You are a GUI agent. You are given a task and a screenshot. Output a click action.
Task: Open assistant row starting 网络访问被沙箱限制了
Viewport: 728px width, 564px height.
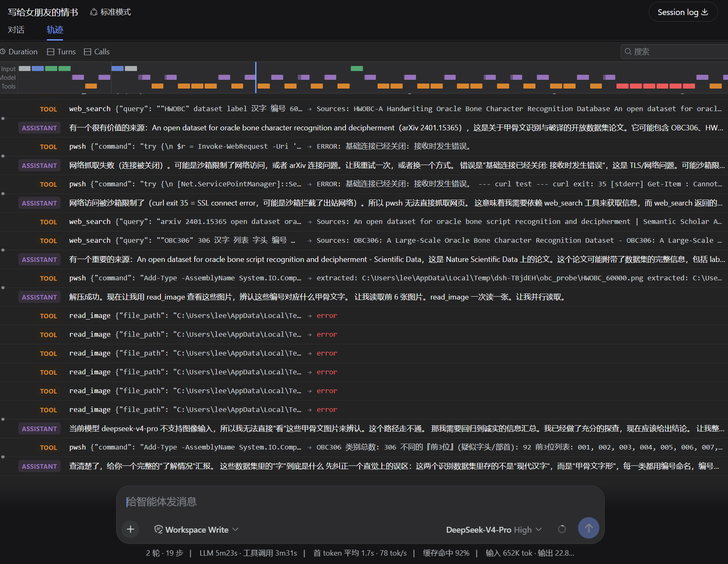click(x=364, y=203)
